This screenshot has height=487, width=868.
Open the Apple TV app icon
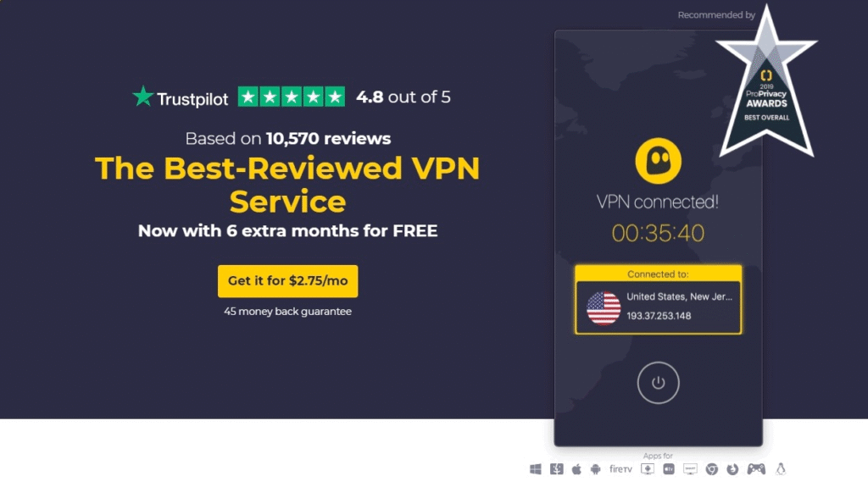pyautogui.click(x=669, y=469)
